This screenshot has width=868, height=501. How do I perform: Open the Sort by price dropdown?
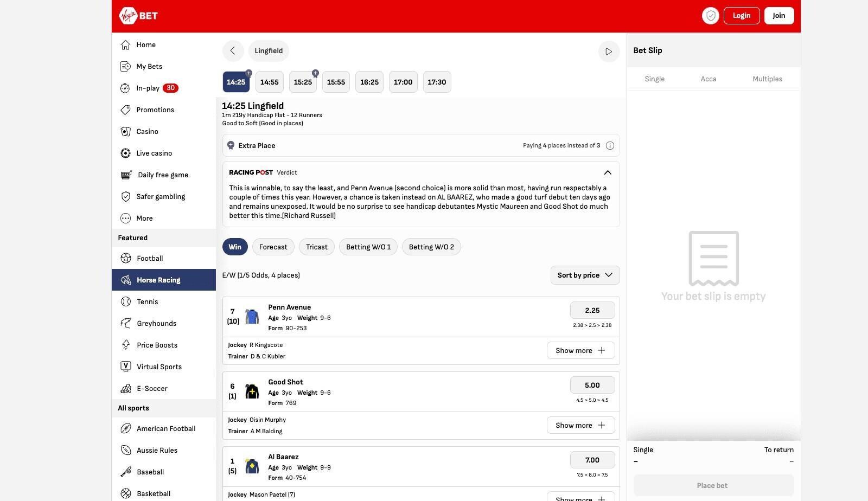tap(585, 275)
